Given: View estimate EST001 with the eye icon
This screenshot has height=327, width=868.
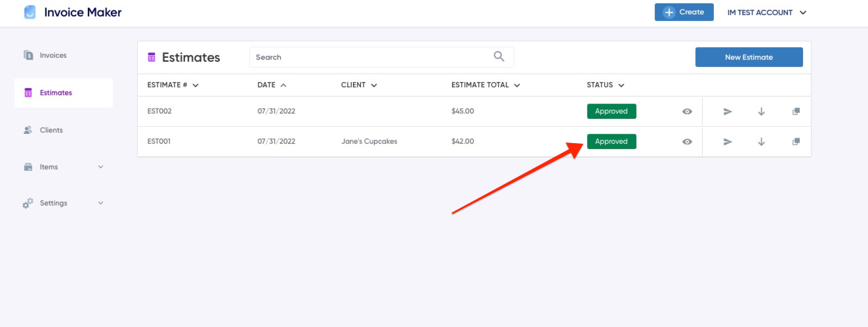Looking at the screenshot, I should click(x=687, y=142).
